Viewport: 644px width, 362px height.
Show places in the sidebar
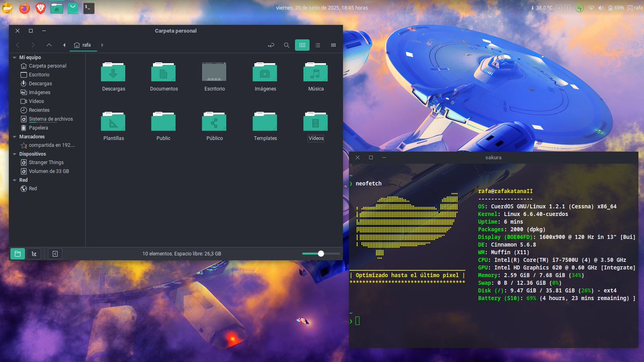[x=18, y=254]
